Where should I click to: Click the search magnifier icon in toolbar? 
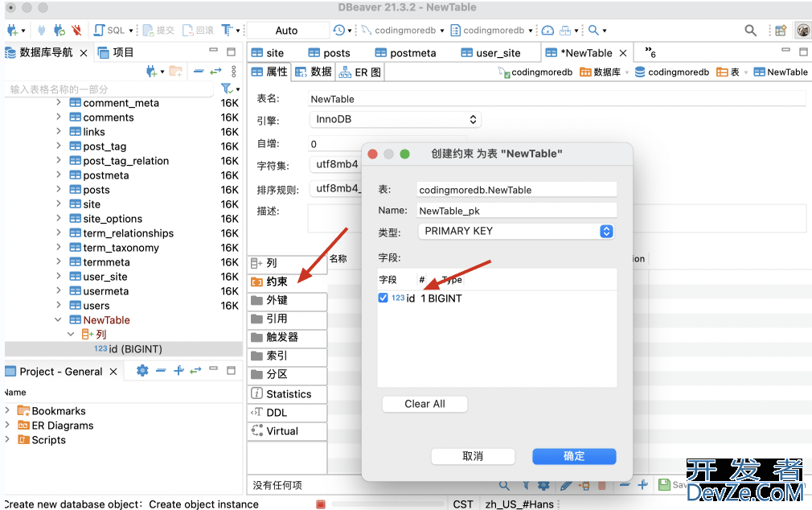coord(593,30)
